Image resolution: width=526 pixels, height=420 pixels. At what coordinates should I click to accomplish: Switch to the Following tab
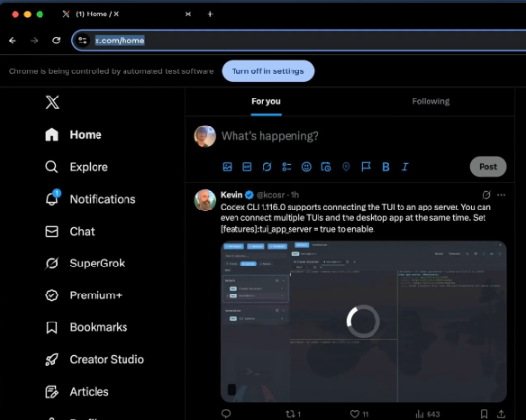[x=430, y=101]
